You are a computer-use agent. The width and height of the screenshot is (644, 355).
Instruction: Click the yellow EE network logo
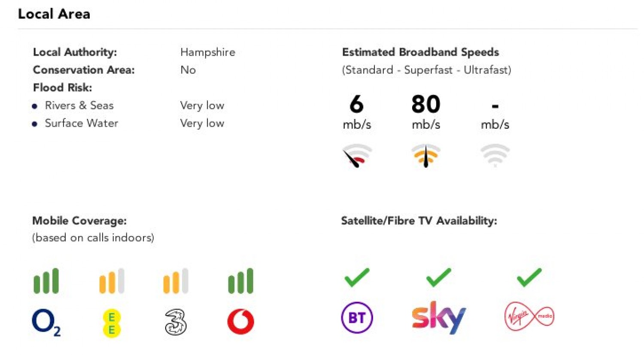(112, 323)
